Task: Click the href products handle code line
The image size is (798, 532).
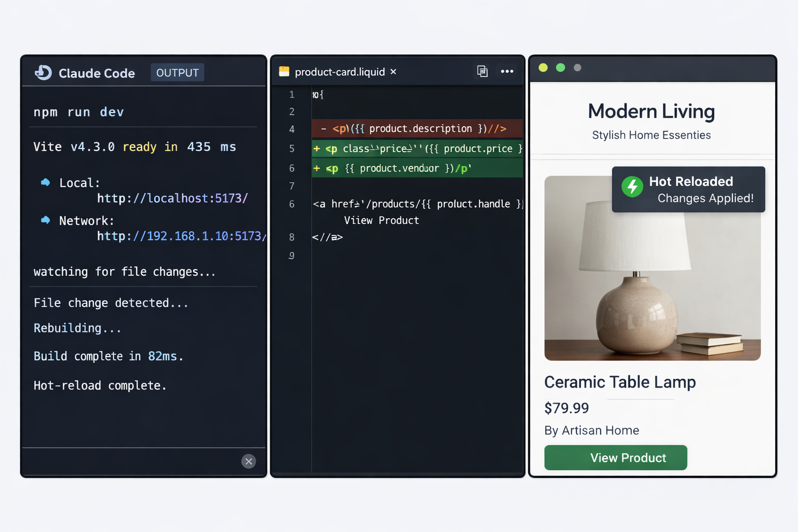Action: tap(417, 204)
